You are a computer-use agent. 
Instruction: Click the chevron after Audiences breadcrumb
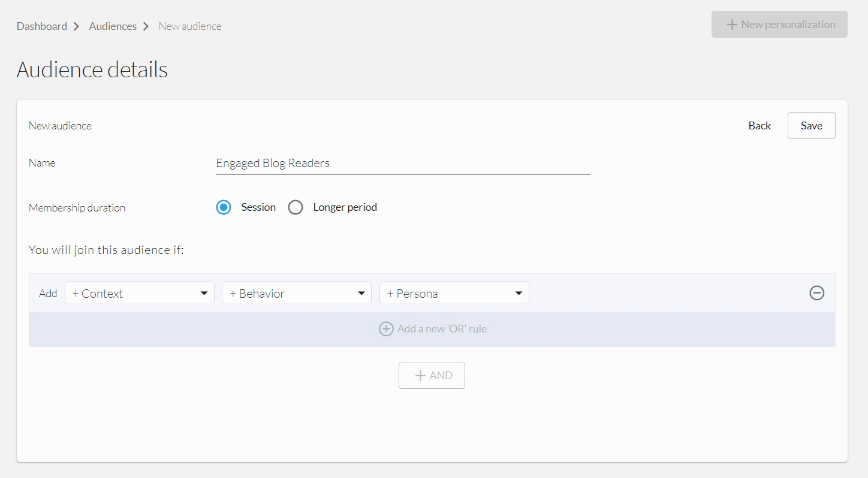pos(146,26)
